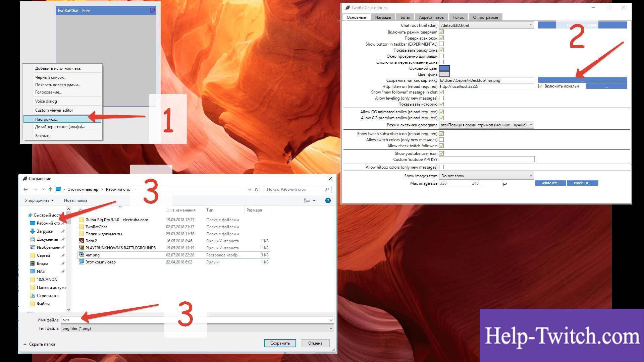Open 102CANON folder in navigation pane

point(47,280)
